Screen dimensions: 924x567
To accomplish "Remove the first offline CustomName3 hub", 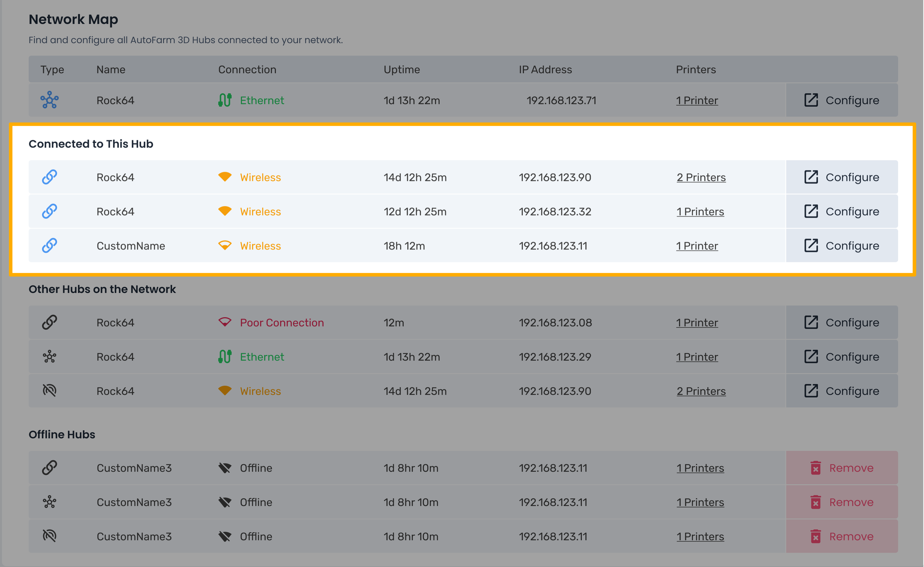I will pyautogui.click(x=842, y=468).
